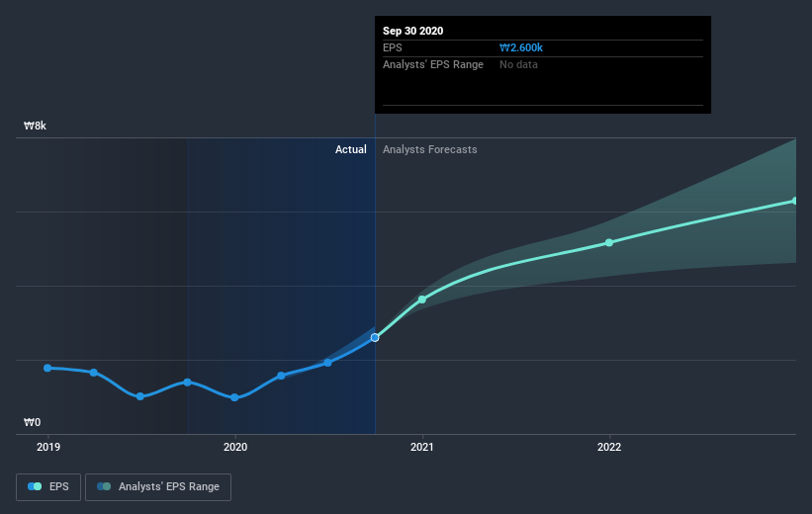Image resolution: width=812 pixels, height=514 pixels.
Task: Click the 2020 x-axis label
Action: pos(235,447)
